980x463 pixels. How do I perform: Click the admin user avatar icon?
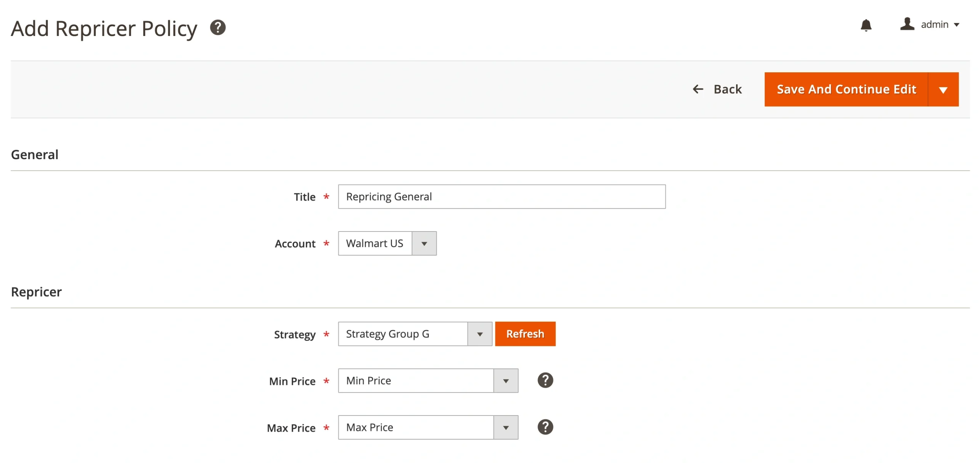[906, 24]
